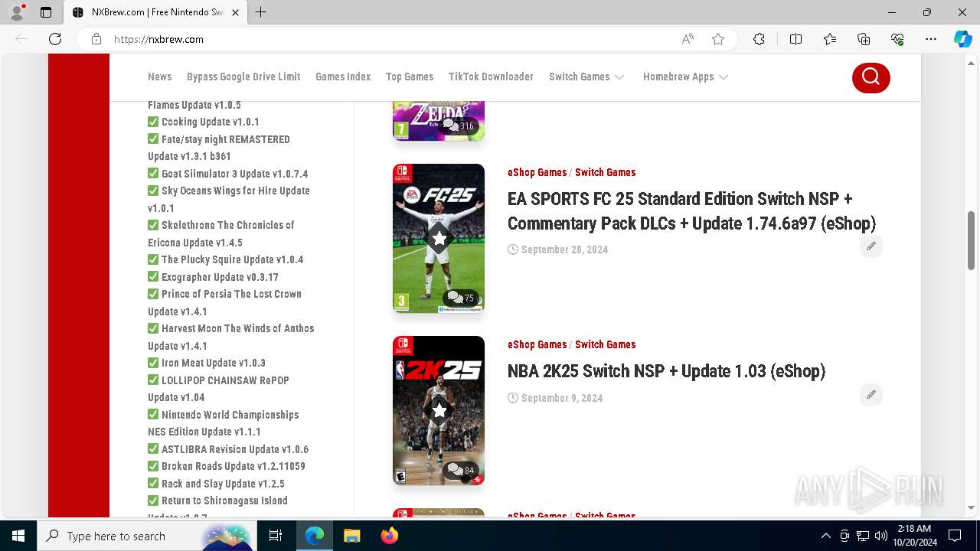The width and height of the screenshot is (980, 551).
Task: Click the browser Refresh button
Action: (x=55, y=39)
